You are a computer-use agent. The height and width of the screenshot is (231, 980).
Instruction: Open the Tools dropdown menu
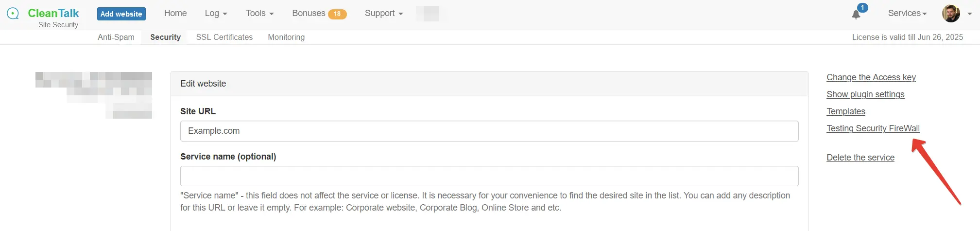(259, 14)
